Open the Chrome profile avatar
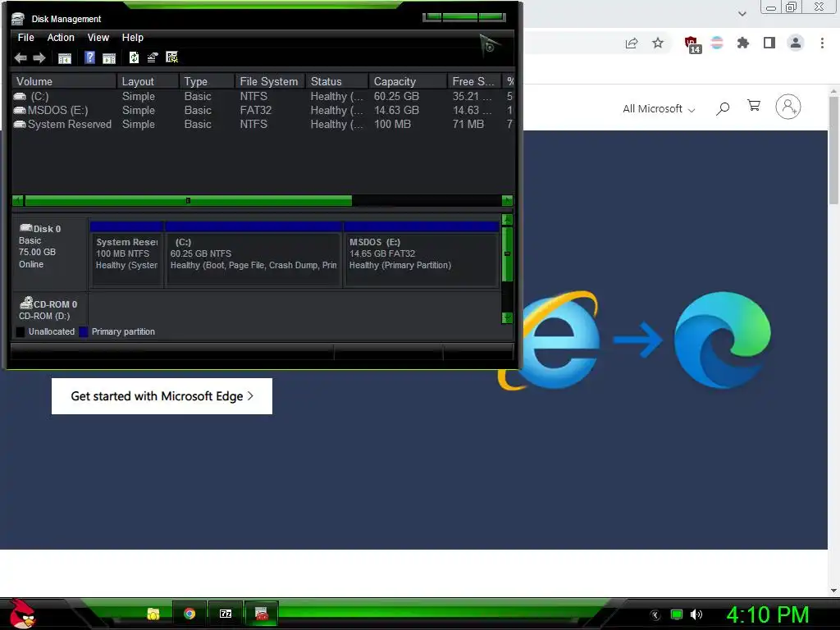 (x=796, y=43)
